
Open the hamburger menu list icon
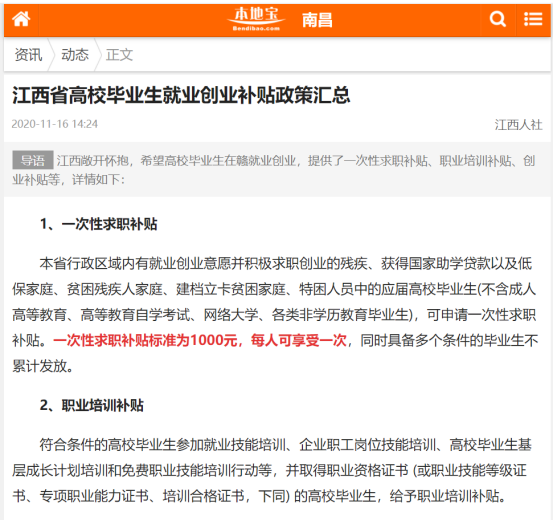point(533,19)
